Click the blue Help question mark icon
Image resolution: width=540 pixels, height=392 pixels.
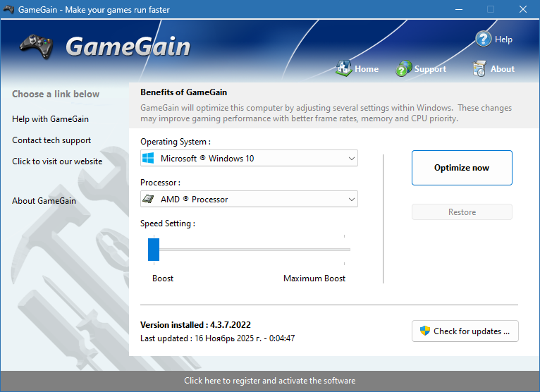(x=483, y=39)
